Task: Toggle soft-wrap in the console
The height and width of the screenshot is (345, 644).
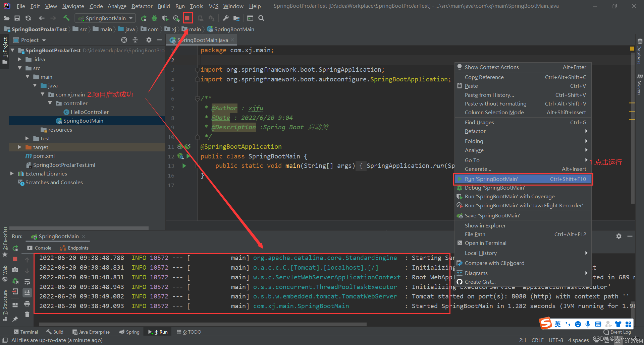Action: click(x=27, y=282)
